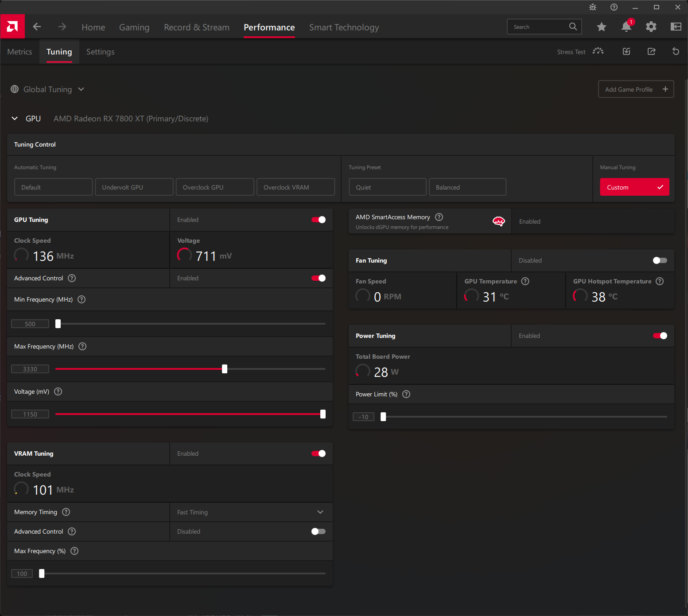Viewport: 688px width, 616px height.
Task: Open the help icon in title bar
Action: (614, 7)
